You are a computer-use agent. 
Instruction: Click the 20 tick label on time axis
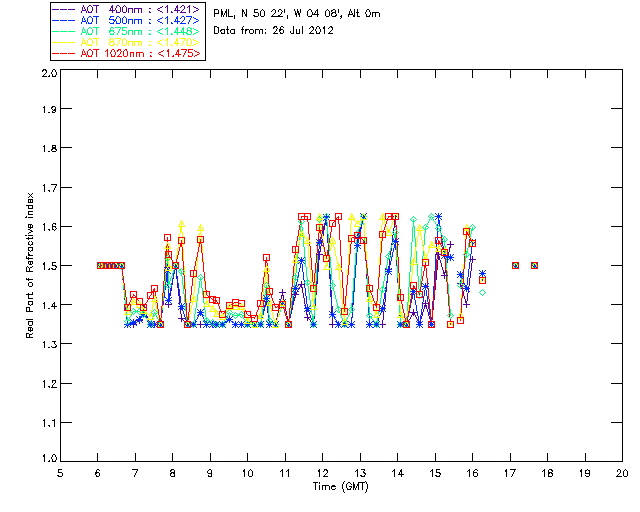click(622, 473)
